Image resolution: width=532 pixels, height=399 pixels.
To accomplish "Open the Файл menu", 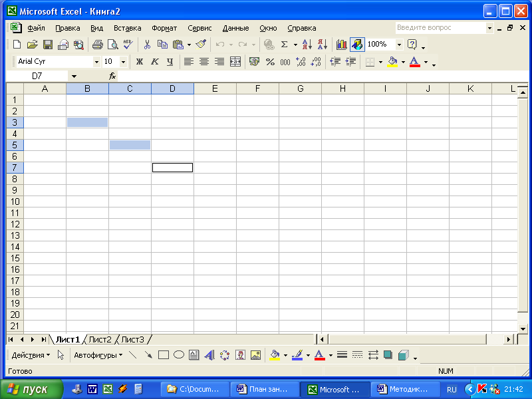I will (36, 28).
